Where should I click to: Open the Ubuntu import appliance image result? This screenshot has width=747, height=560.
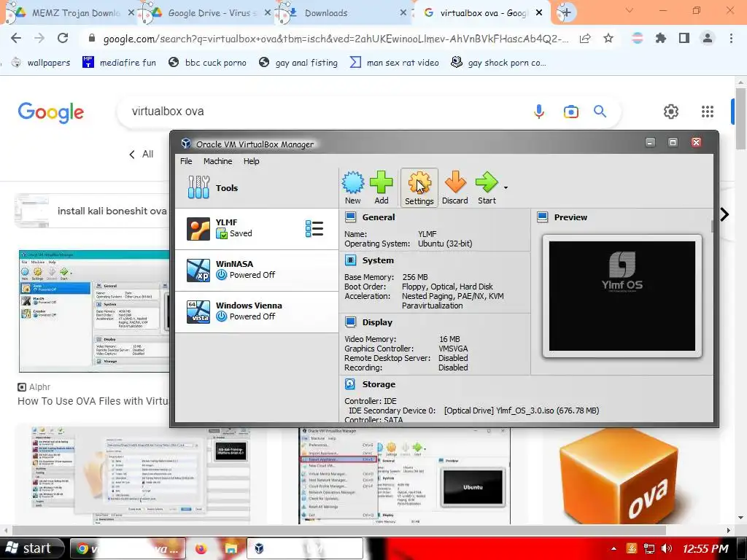pyautogui.click(x=404, y=476)
